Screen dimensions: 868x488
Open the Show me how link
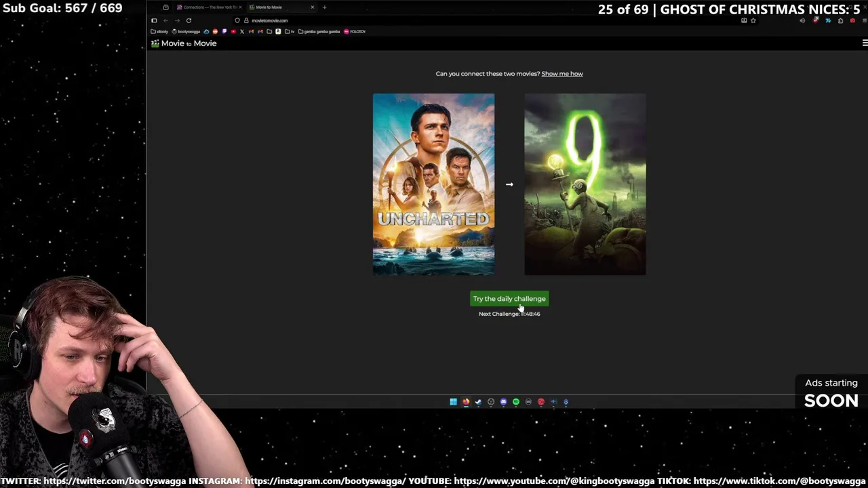click(562, 74)
